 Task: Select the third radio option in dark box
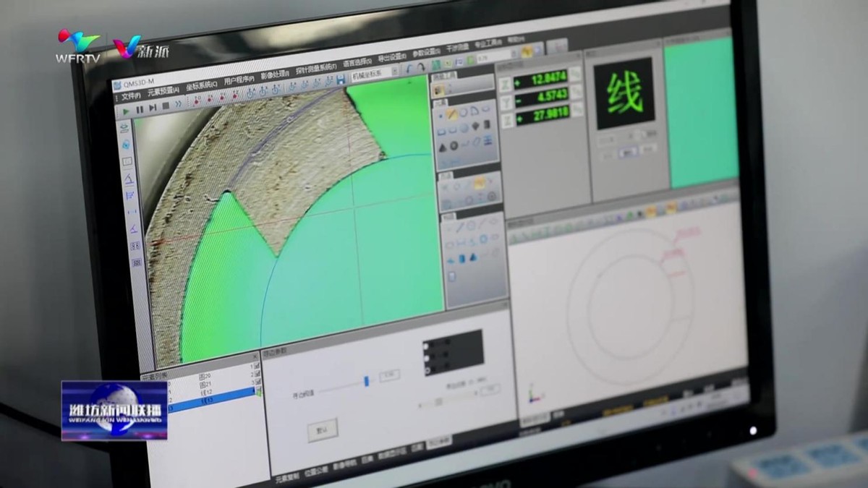click(x=427, y=370)
